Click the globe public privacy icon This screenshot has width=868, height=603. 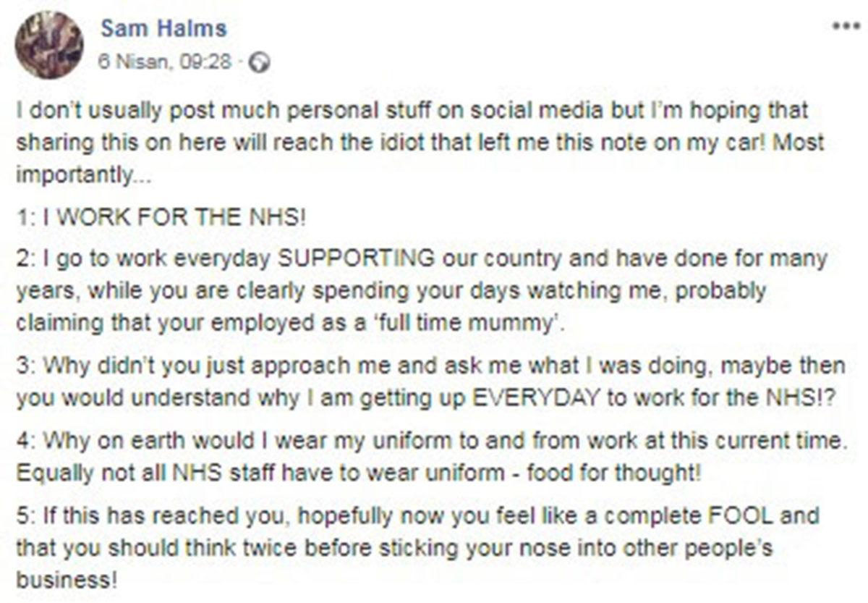click(x=258, y=63)
